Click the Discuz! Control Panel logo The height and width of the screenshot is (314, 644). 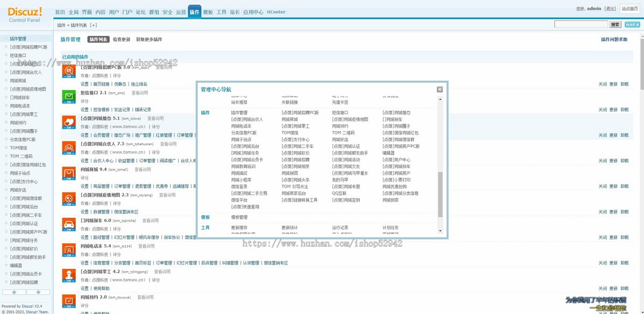[25, 15]
